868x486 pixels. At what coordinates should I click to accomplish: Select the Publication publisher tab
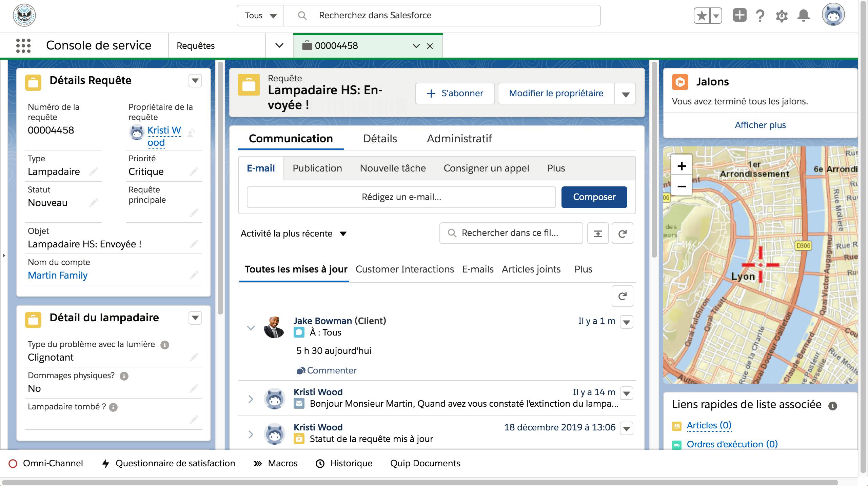tap(317, 168)
